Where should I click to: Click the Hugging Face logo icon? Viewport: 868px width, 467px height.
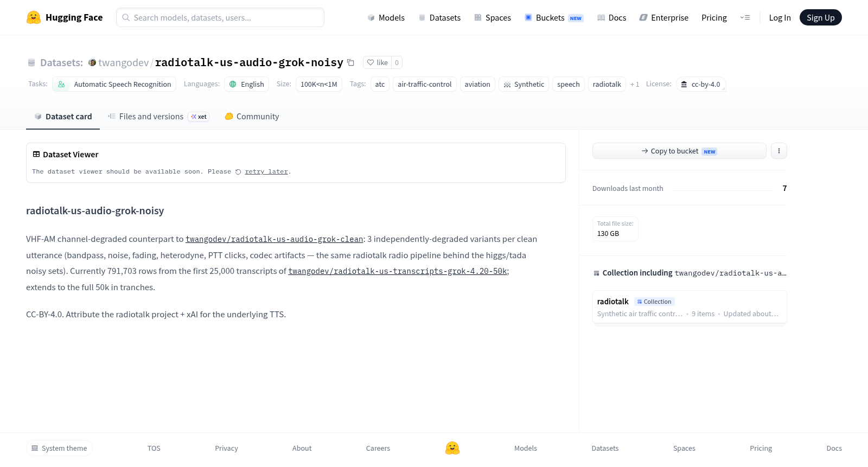click(34, 17)
